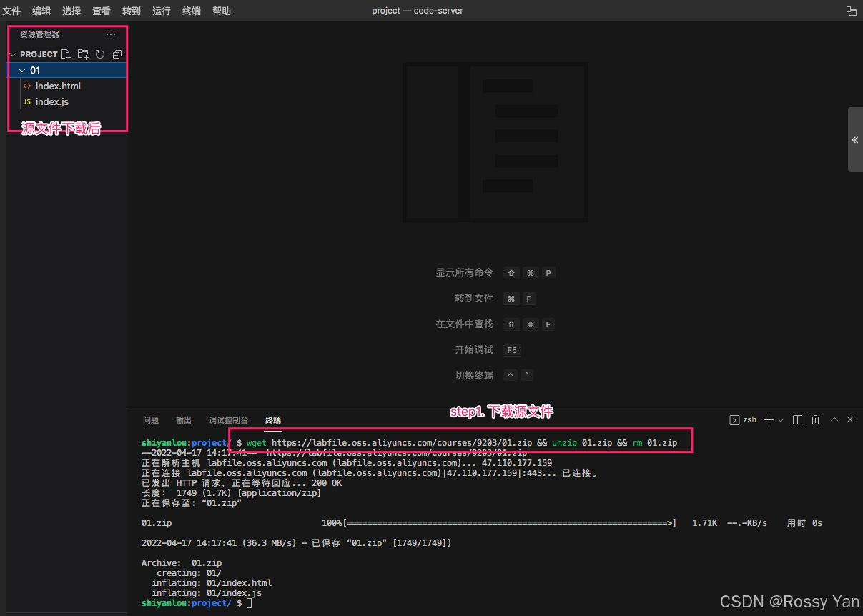
Task: Click the 显示所有命令 hint text
Action: click(x=465, y=272)
